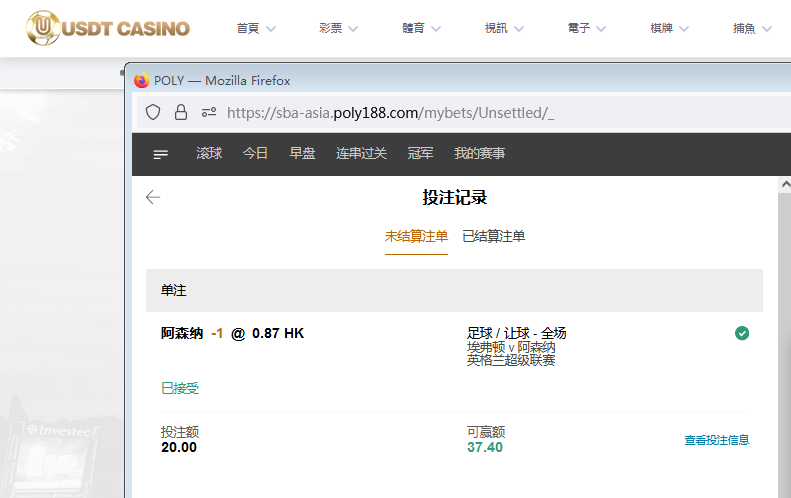Open the 我的赛事 section
The height and width of the screenshot is (498, 791).
point(479,153)
